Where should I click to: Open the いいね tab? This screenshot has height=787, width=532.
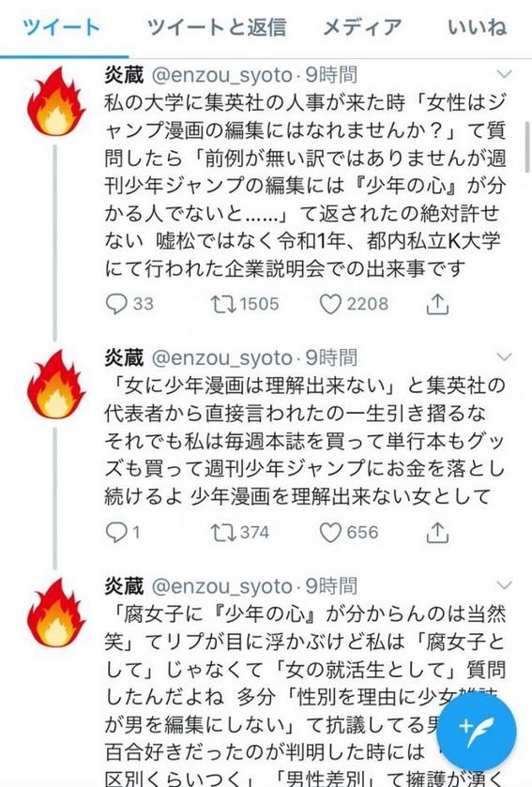[x=477, y=27]
